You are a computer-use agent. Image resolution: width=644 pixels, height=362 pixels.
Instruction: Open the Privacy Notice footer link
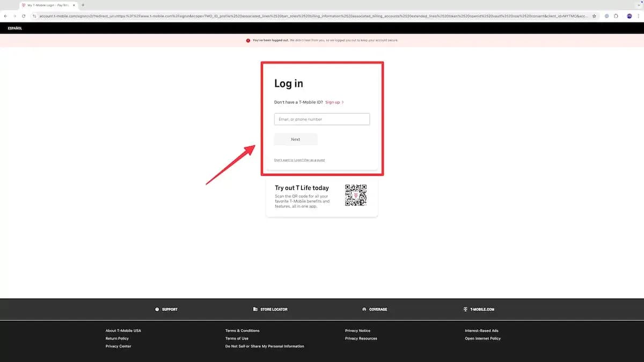[357, 330]
